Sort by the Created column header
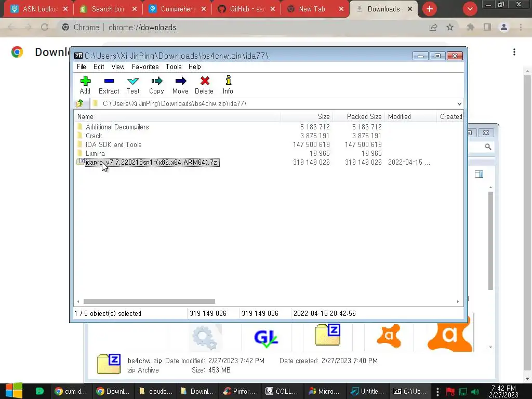Image resolution: width=532 pixels, height=399 pixels. 450,116
